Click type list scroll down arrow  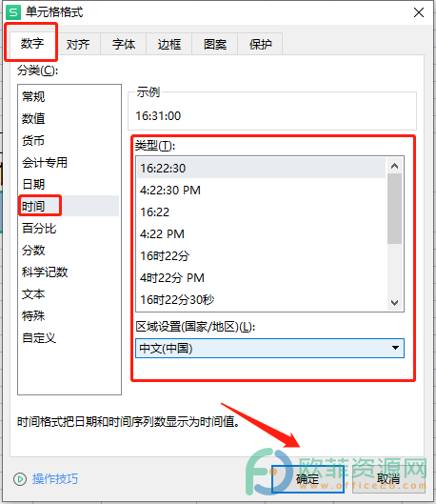[x=394, y=302]
